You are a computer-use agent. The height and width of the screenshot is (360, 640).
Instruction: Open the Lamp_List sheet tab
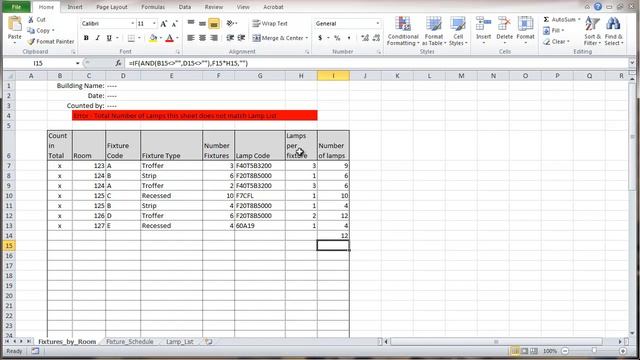coord(180,342)
